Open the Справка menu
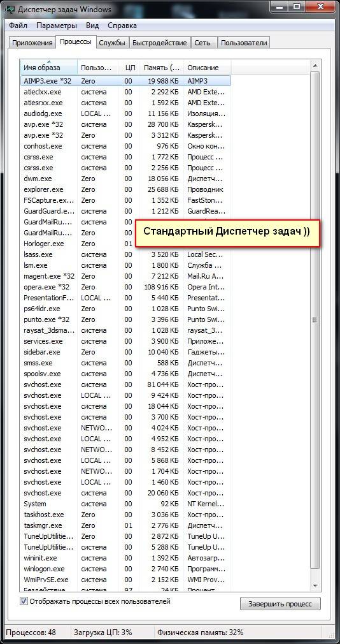Image resolution: width=340 pixels, height=644 pixels. 122,26
